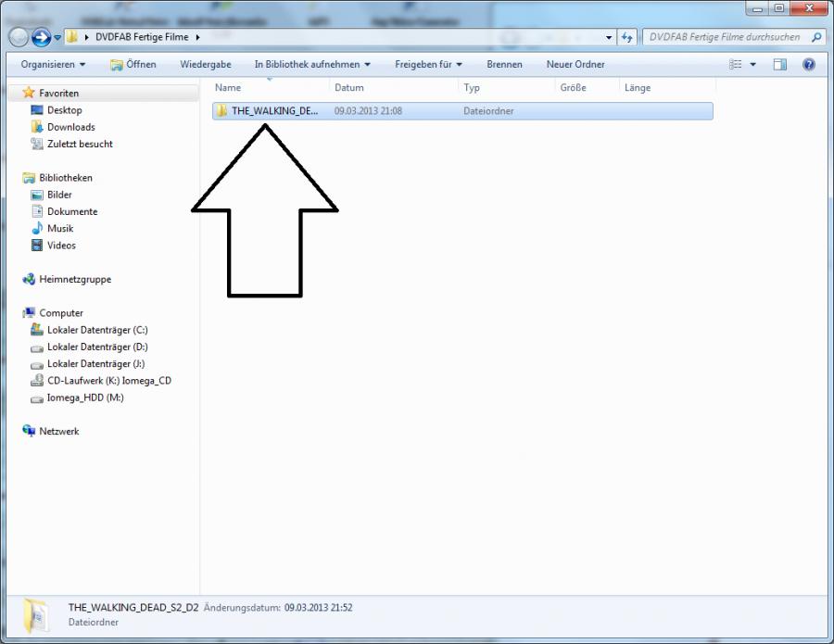Screen dimensions: 834x644
Task: Open Desktop in the navigation pane
Action: (64, 110)
